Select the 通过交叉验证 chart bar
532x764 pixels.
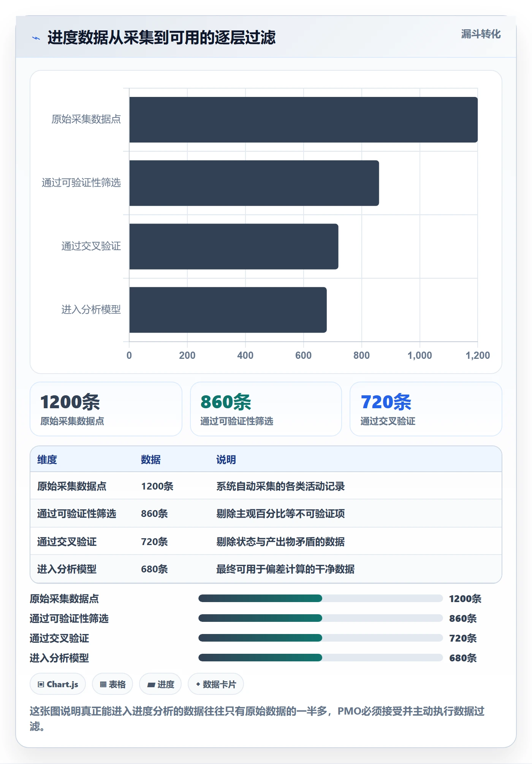point(234,246)
